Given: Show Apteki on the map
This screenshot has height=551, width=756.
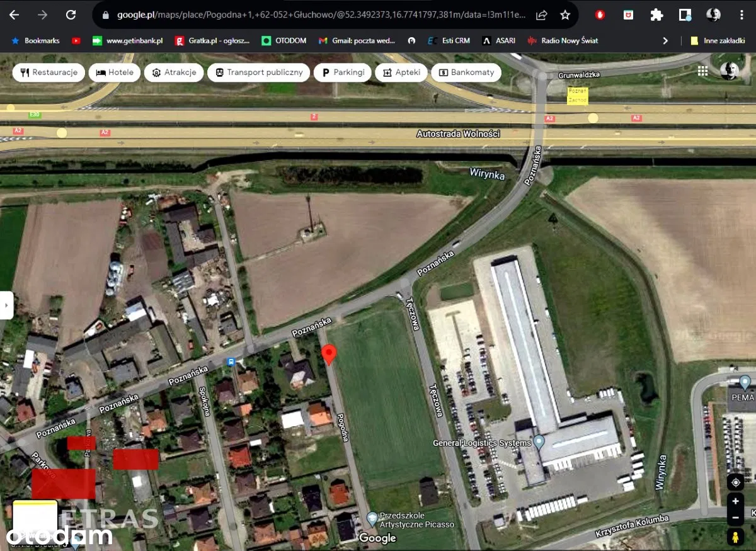Looking at the screenshot, I should pyautogui.click(x=401, y=72).
